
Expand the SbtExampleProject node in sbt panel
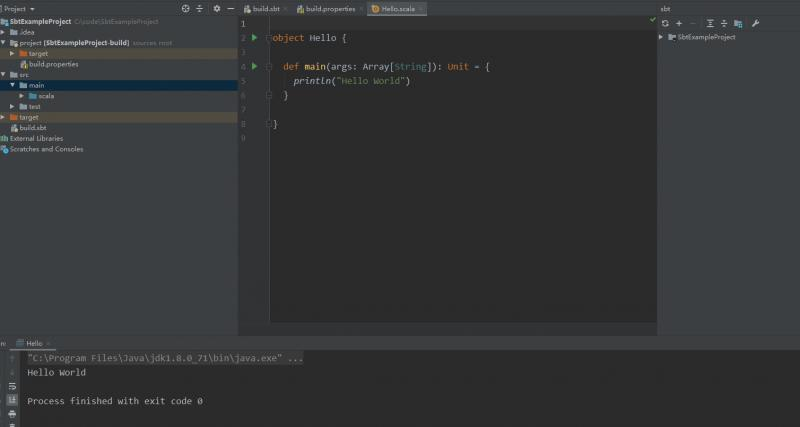(661, 37)
